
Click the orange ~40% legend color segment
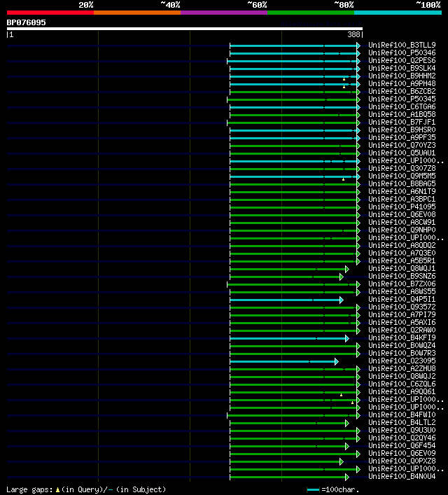click(x=137, y=13)
